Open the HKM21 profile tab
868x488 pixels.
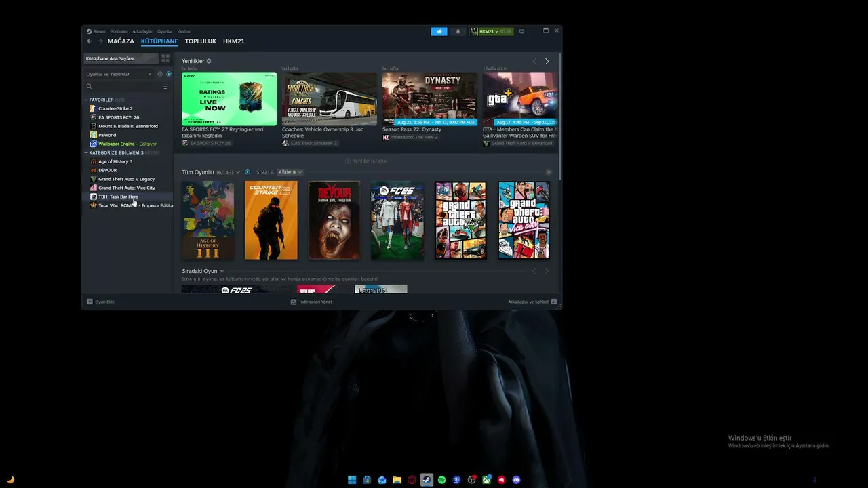(234, 41)
